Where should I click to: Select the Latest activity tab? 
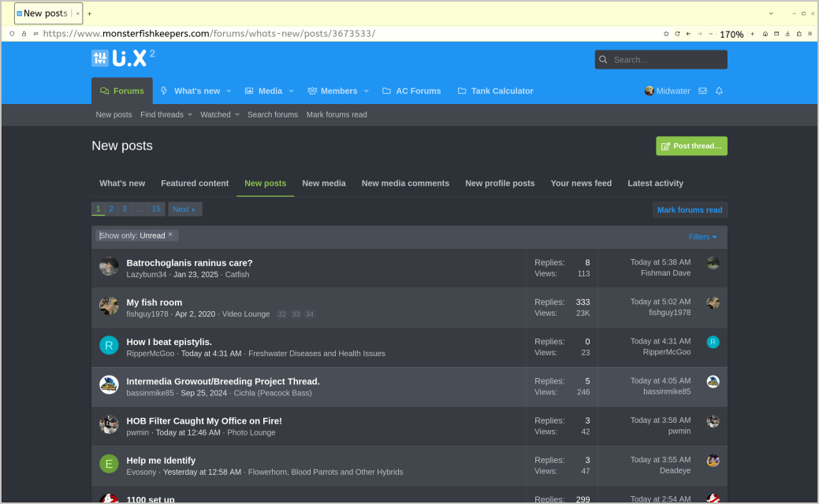pos(654,183)
